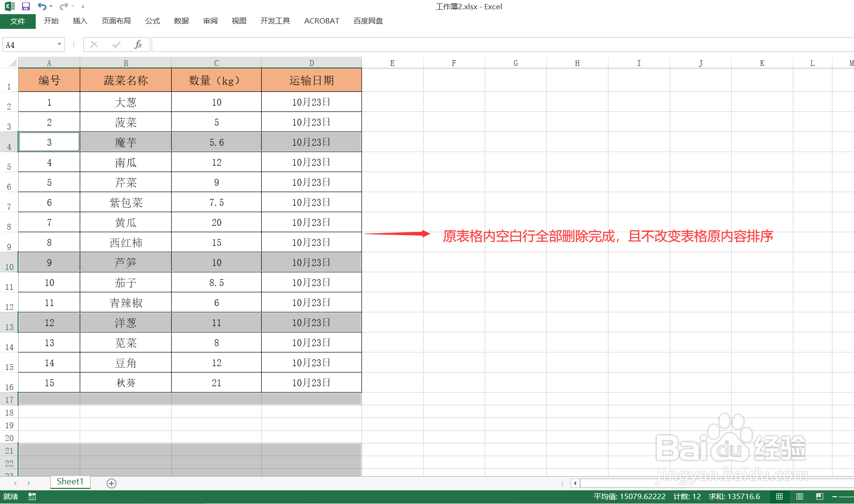This screenshot has height=504, width=854.
Task: Open the Undo history dropdown arrow
Action: [51, 6]
